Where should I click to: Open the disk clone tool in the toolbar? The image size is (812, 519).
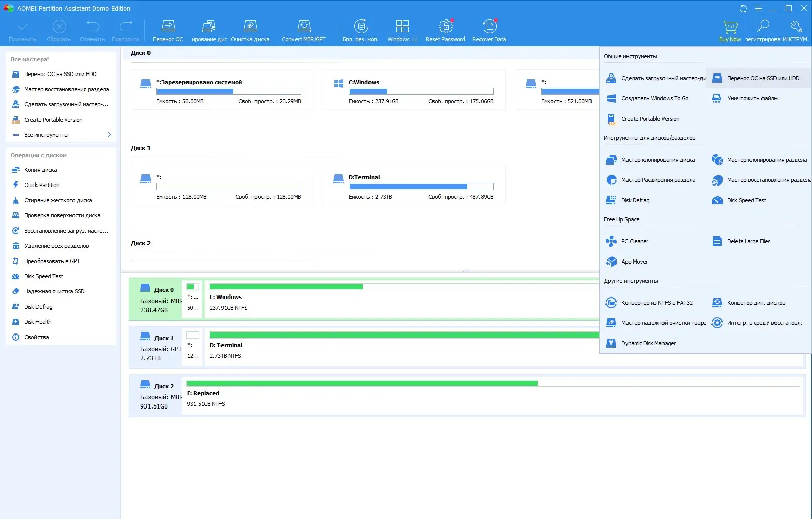(x=209, y=31)
